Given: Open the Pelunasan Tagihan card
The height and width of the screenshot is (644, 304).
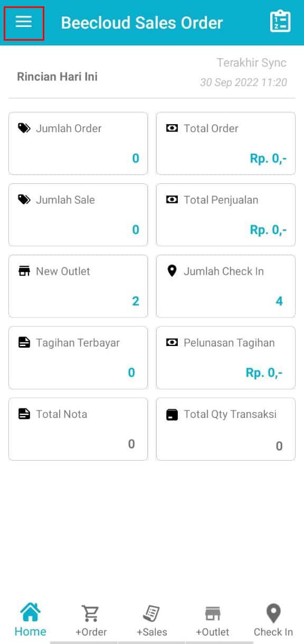Looking at the screenshot, I should point(226,358).
